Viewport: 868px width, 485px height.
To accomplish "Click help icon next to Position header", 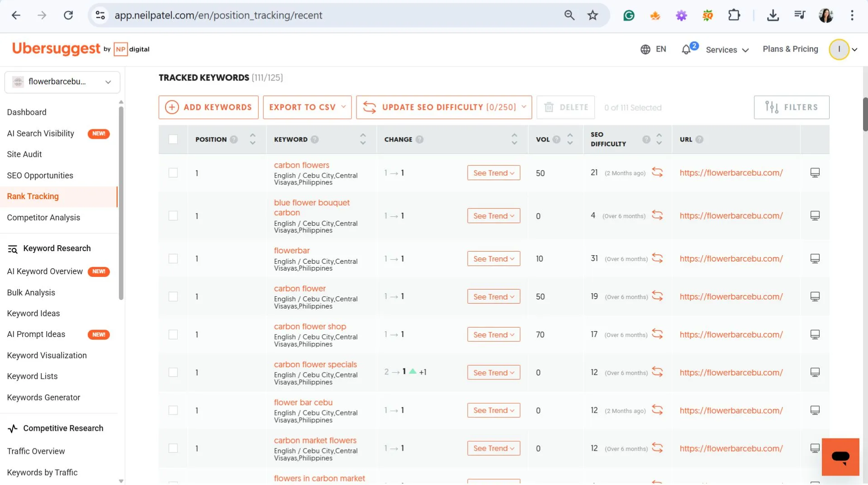I will click(234, 139).
